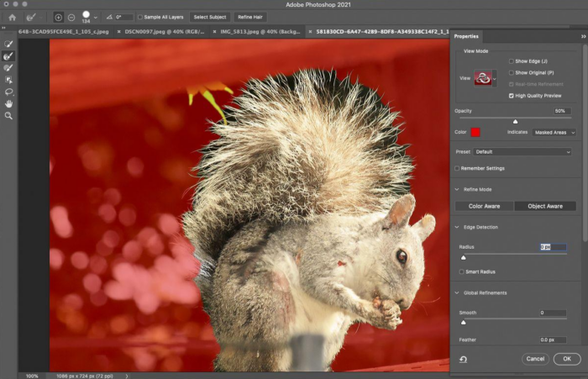588x379 pixels.
Task: Click the OK button
Action: [x=567, y=359]
